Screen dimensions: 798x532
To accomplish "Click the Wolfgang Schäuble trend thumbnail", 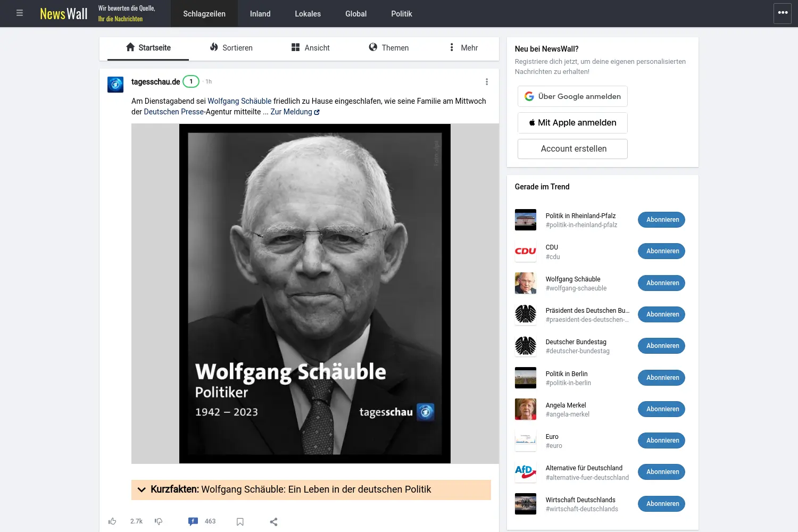I will 526,283.
